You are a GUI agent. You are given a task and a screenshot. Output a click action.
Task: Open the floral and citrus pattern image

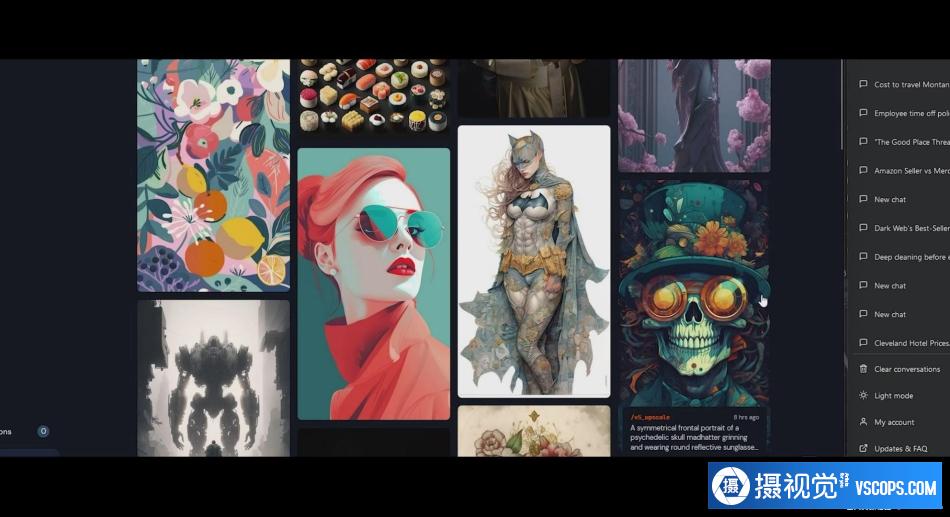click(x=213, y=175)
